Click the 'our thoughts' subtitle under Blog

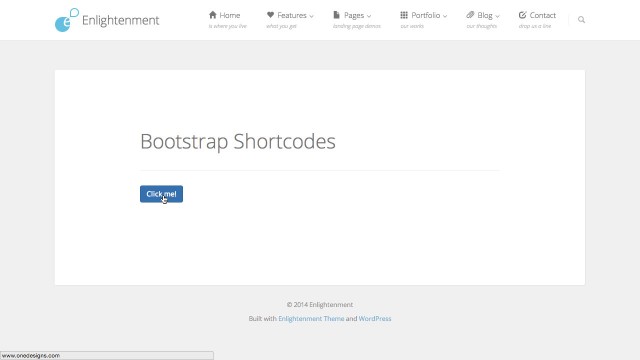(482, 26)
